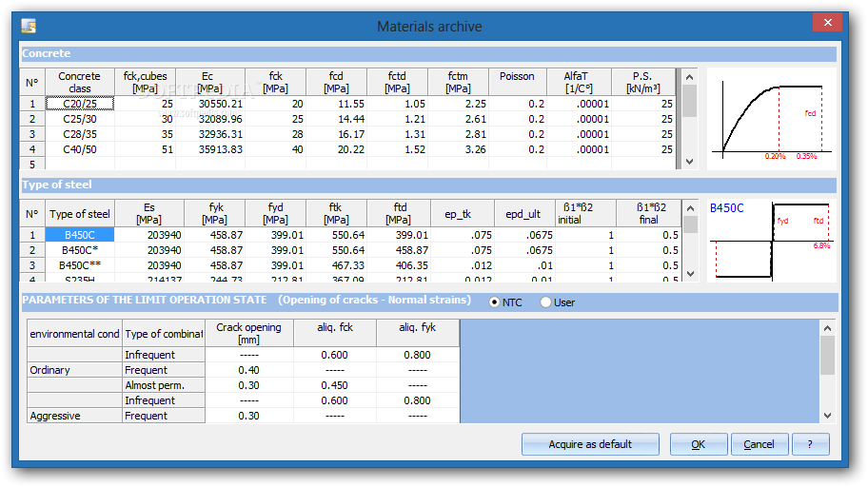Click the empty concrete class cell in row 5
This screenshot has height=487, width=868.
tap(80, 165)
